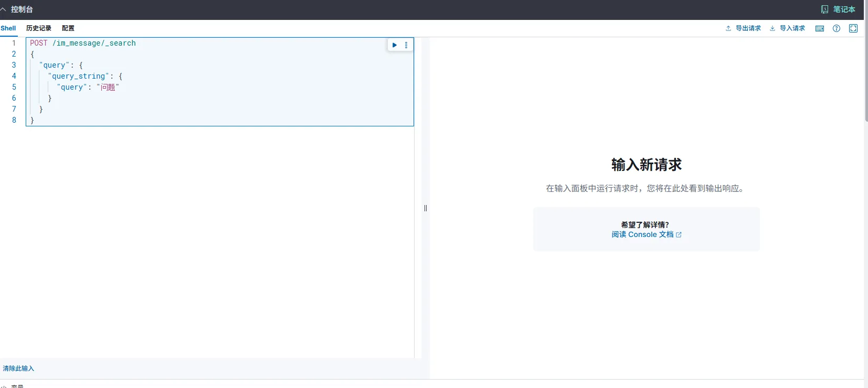Open keyboard shortcuts via the keyboard icon

(x=820, y=28)
